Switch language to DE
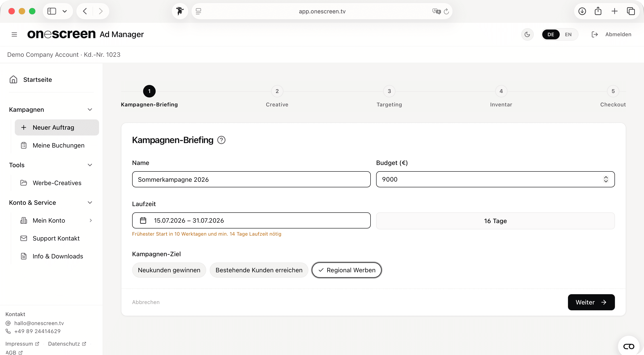 point(551,34)
